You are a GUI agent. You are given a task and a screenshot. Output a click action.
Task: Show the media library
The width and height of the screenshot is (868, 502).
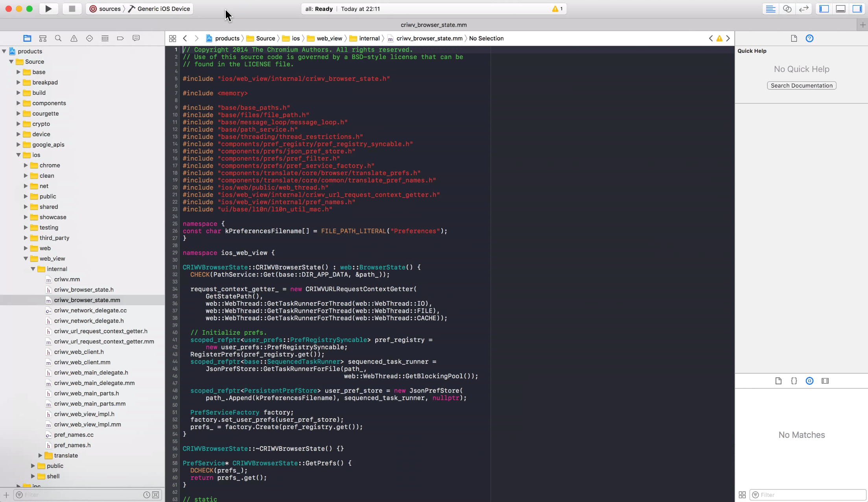(825, 381)
